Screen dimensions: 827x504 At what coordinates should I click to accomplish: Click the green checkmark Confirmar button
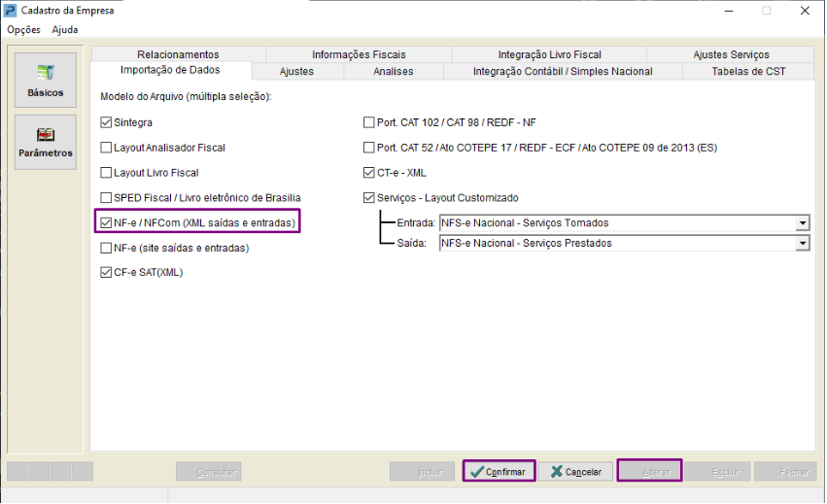[x=499, y=471]
